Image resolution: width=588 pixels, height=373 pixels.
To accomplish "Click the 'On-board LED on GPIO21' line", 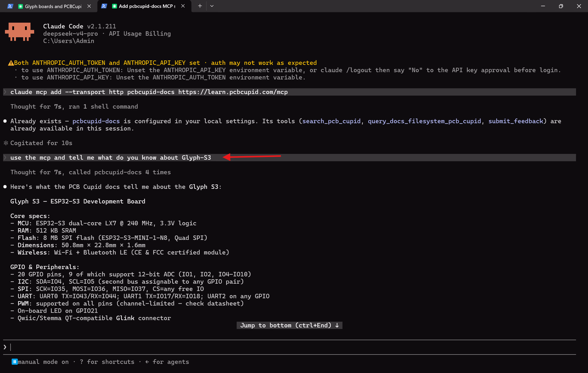I will tap(54, 311).
